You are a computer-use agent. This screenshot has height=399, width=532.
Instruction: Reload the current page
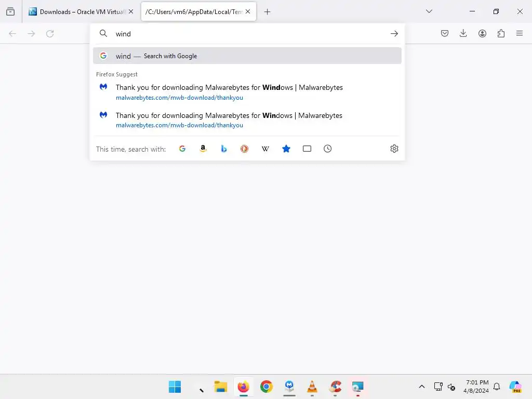tap(50, 34)
